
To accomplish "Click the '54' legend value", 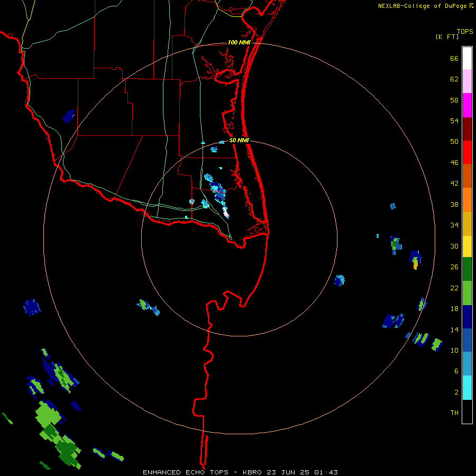I will click(x=454, y=121).
